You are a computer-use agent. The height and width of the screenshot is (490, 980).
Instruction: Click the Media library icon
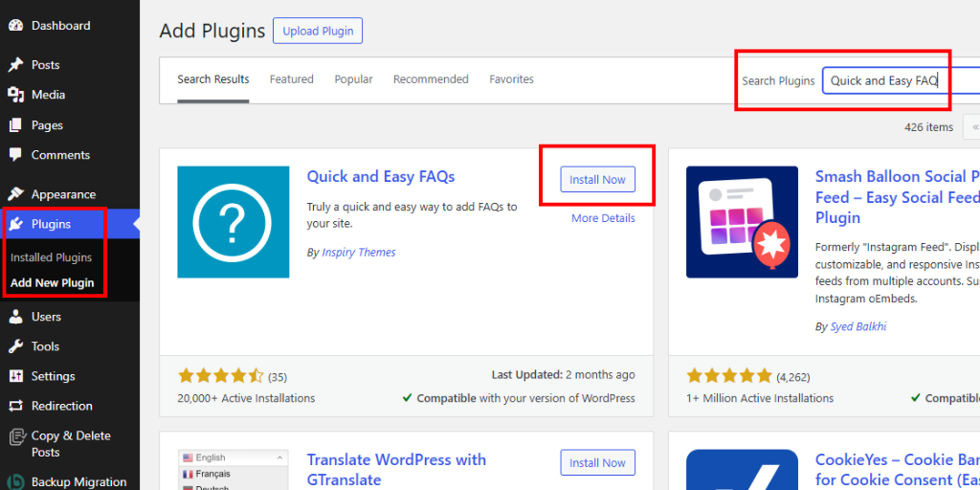[15, 95]
